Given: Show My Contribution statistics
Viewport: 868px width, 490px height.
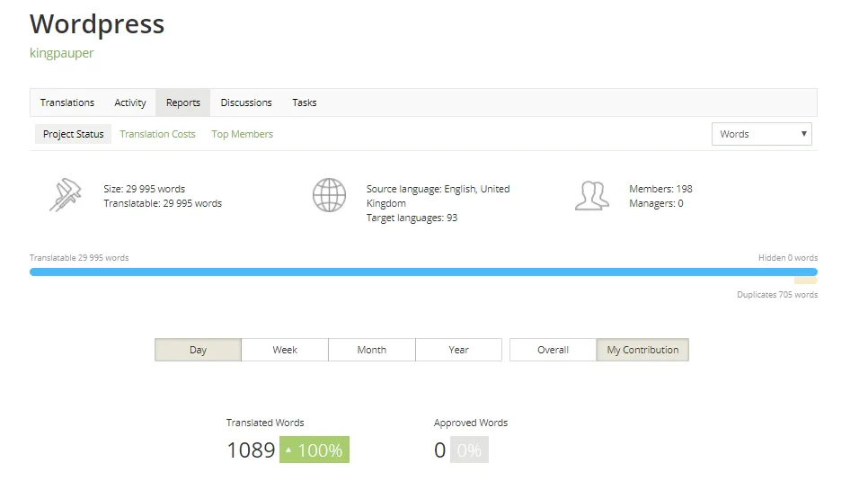Looking at the screenshot, I should pyautogui.click(x=642, y=350).
